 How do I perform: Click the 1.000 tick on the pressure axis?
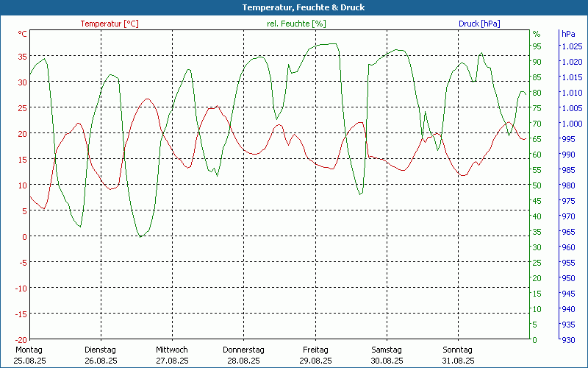click(x=572, y=124)
